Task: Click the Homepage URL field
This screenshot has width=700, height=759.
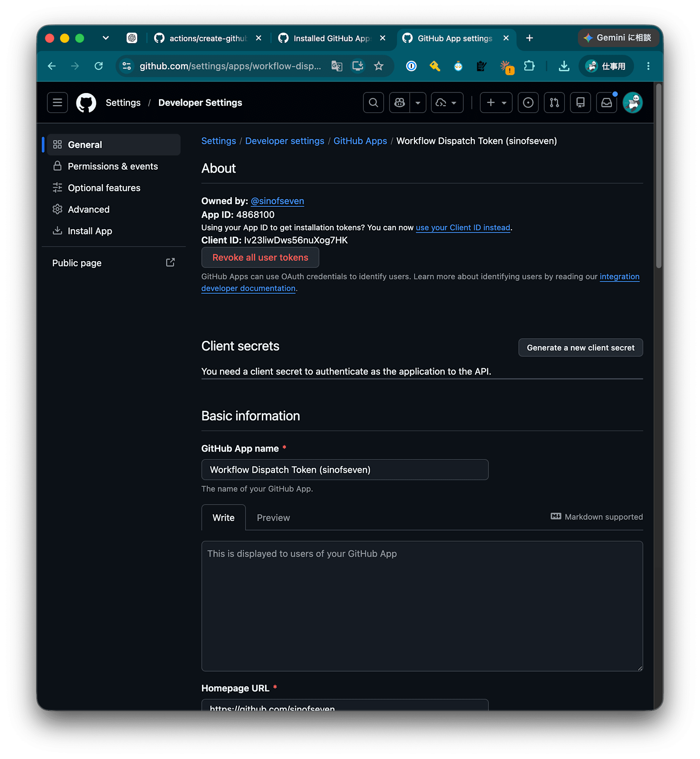Action: 344,704
